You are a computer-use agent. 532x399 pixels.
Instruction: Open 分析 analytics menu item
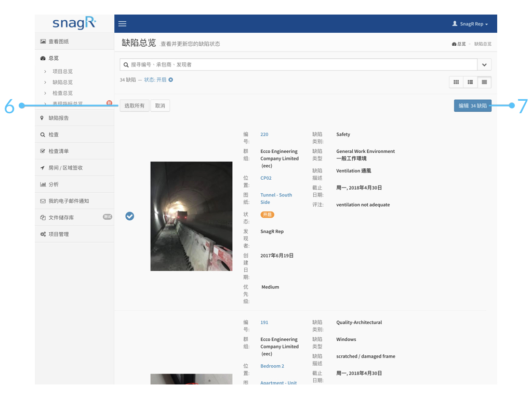(x=74, y=184)
